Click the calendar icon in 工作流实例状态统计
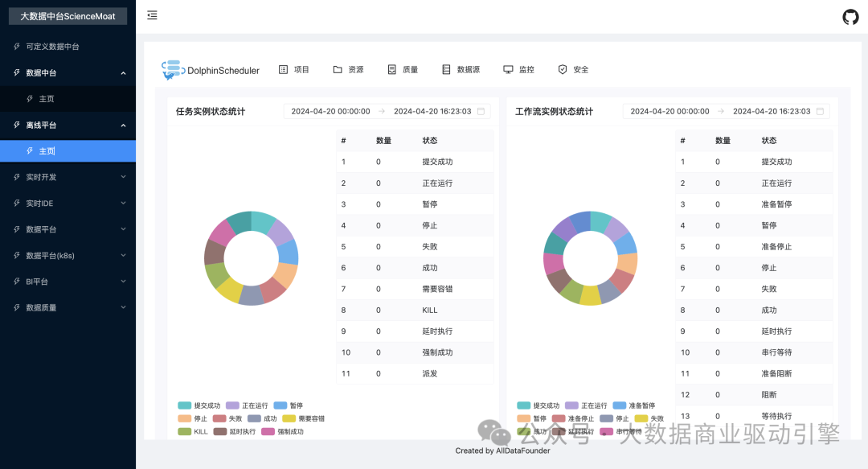The width and height of the screenshot is (868, 469). 820,112
